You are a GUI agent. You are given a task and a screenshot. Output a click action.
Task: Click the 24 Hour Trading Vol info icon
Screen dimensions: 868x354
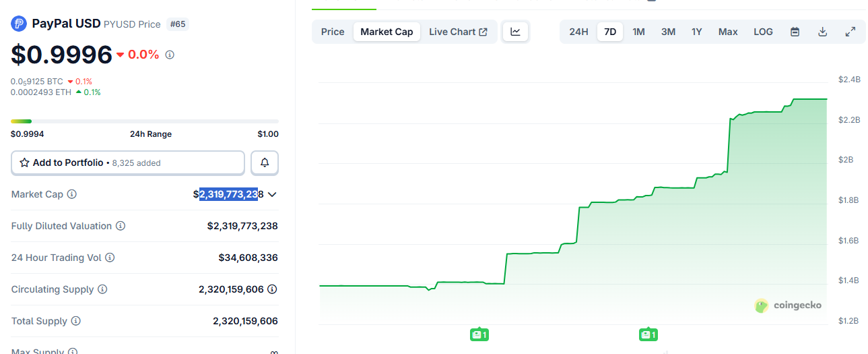[x=110, y=258]
